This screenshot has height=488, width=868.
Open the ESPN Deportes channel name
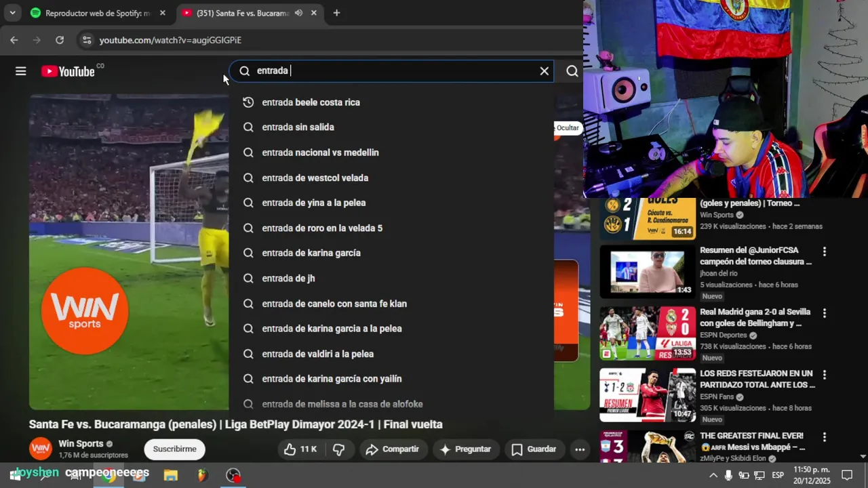point(723,335)
